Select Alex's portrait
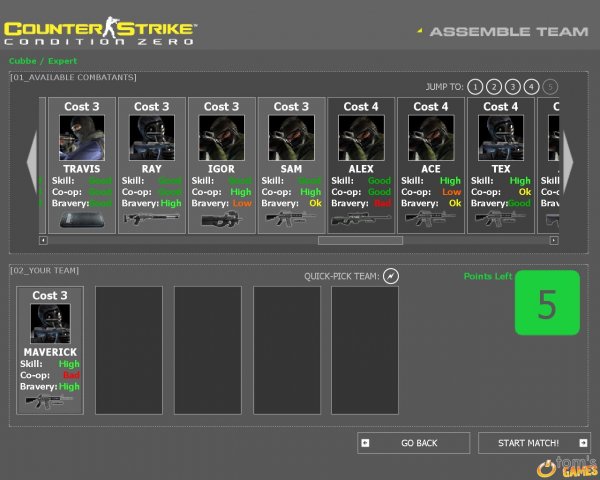 361,138
